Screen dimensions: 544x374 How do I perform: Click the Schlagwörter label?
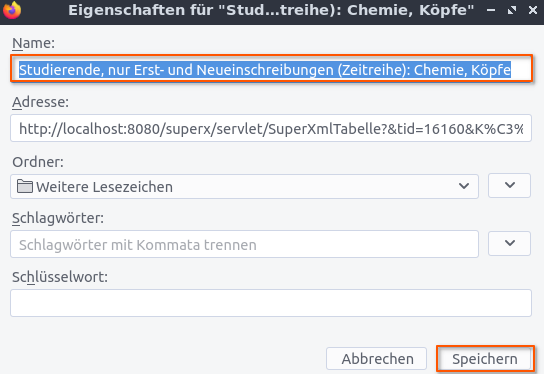click(x=58, y=218)
